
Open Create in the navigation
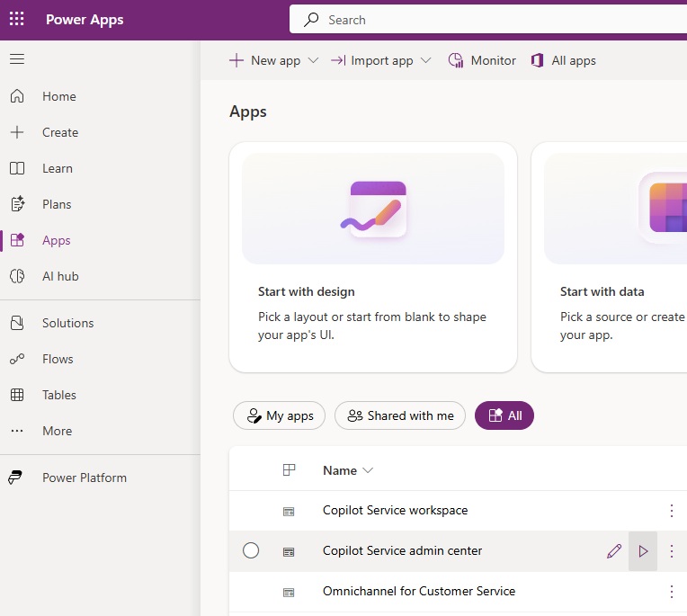point(60,132)
